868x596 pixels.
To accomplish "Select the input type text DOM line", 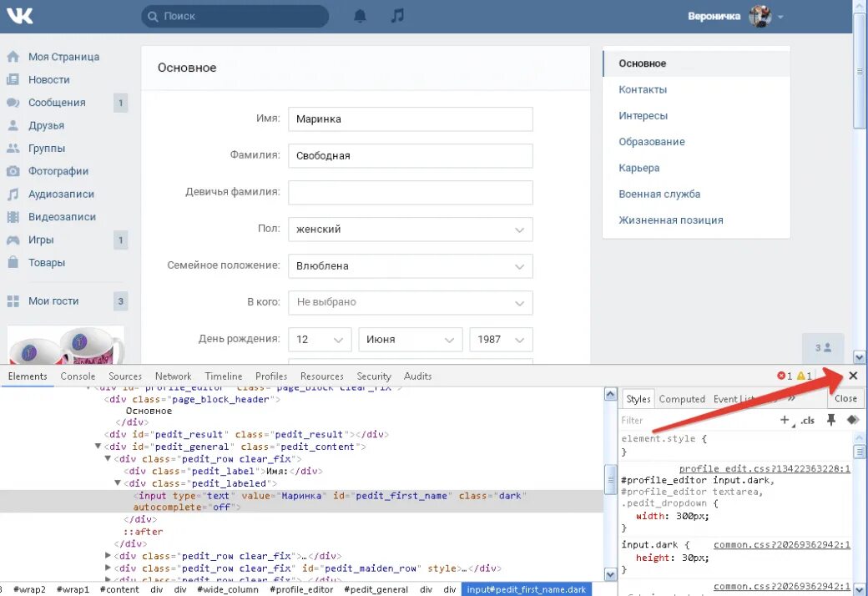I will tap(301, 502).
